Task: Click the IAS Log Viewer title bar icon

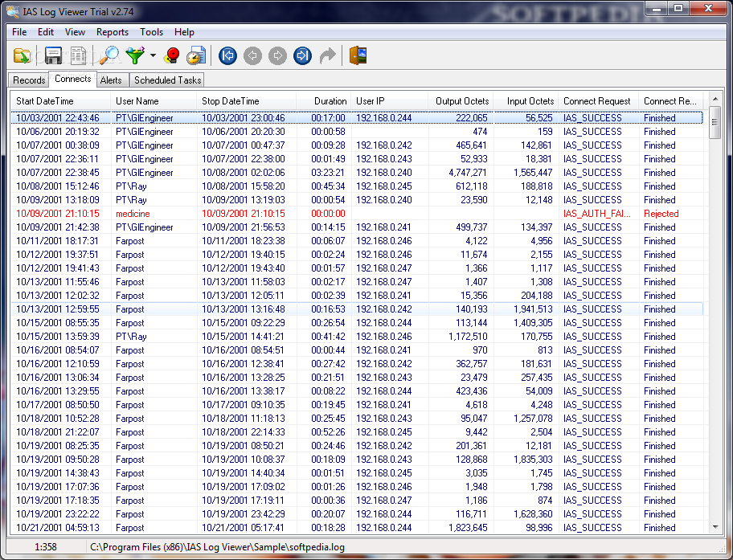Action: [x=13, y=11]
